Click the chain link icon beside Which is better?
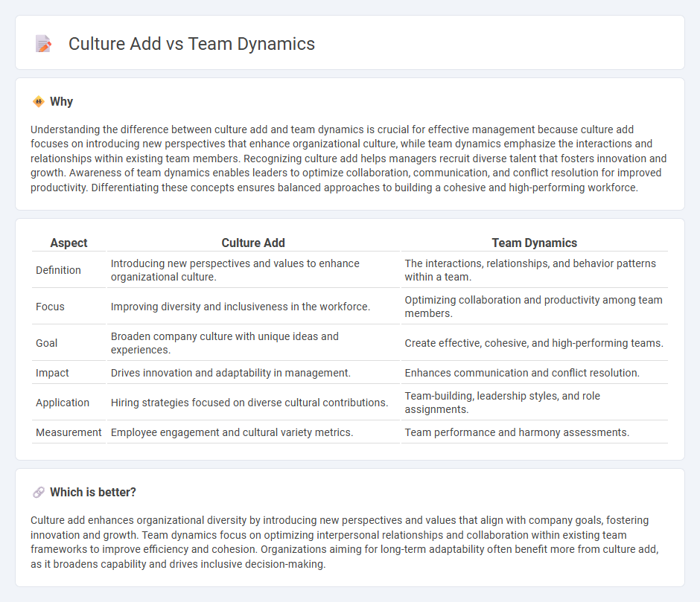The image size is (700, 602). pos(39,492)
